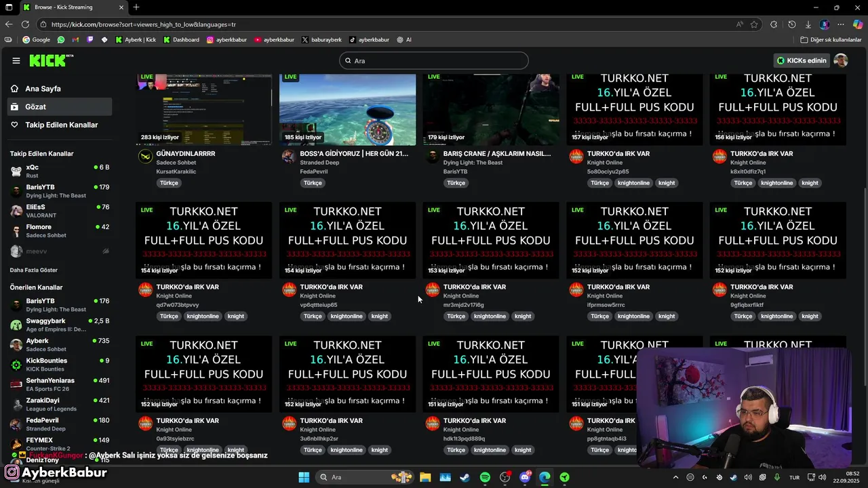The image size is (868, 488).
Task: Open the Dashboard bookmark
Action: pyautogui.click(x=182, y=40)
